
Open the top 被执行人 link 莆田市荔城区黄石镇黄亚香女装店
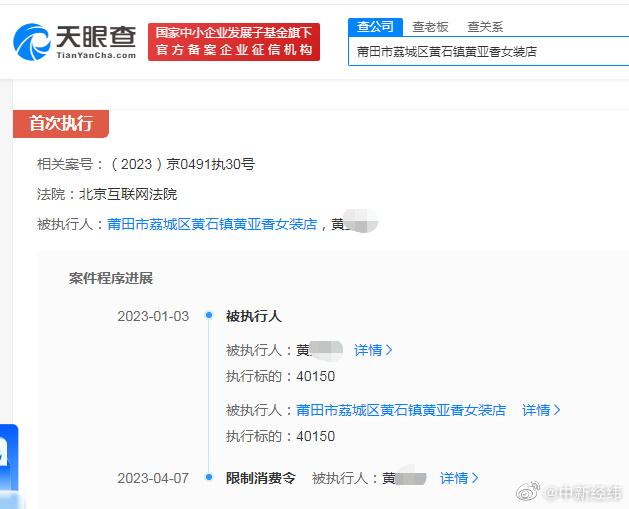[212, 224]
